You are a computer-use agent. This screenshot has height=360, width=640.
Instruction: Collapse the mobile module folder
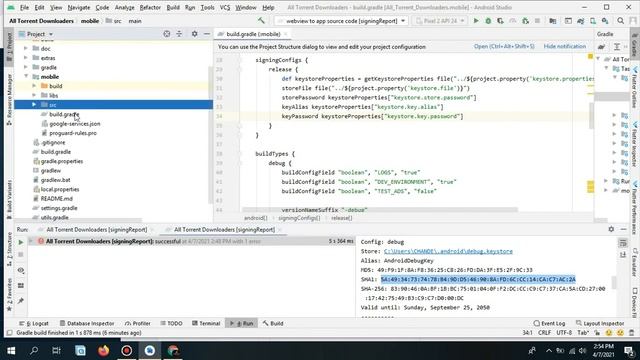tap(26, 77)
